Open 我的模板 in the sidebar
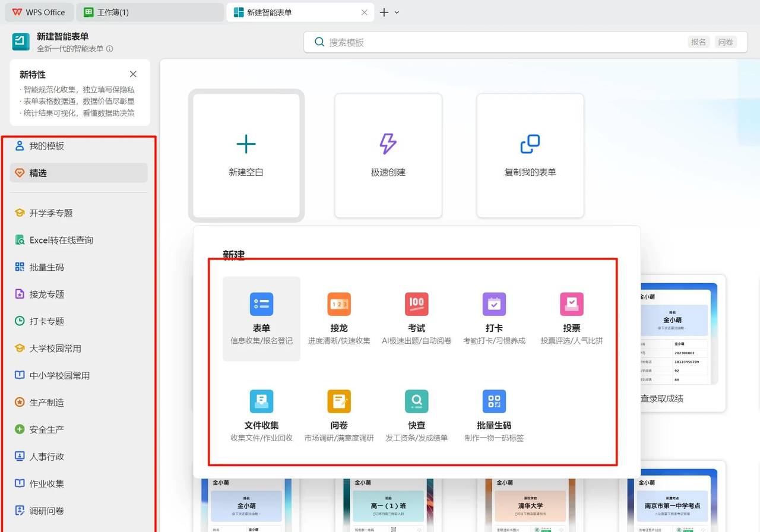The width and height of the screenshot is (760, 532). [x=46, y=146]
